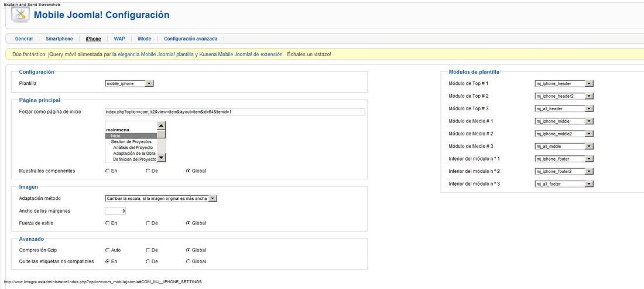The width and height of the screenshot is (644, 289).
Task: Click the Explain and Send Screenshots title text
Action: coord(32,4)
